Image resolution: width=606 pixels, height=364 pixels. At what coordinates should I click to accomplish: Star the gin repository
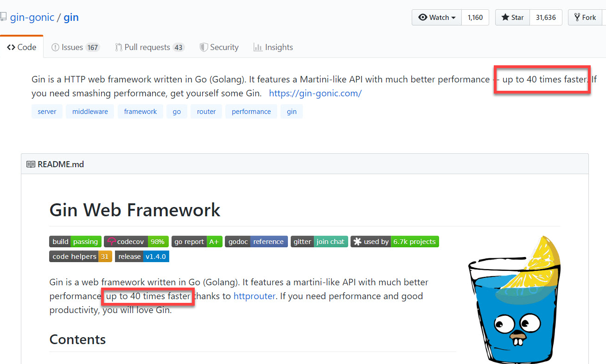coord(512,18)
